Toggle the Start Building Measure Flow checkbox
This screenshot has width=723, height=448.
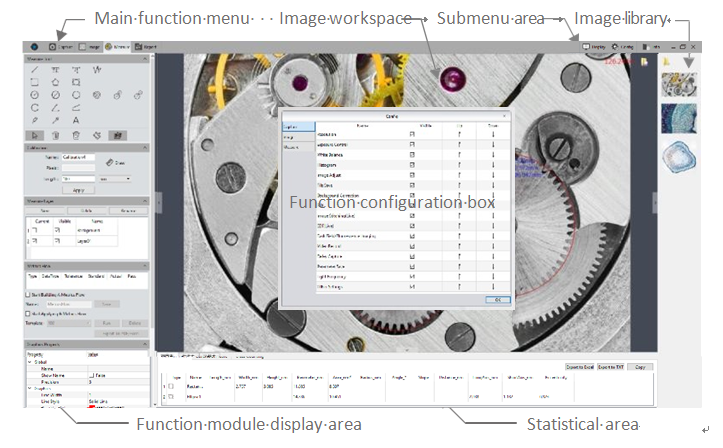pos(28,295)
